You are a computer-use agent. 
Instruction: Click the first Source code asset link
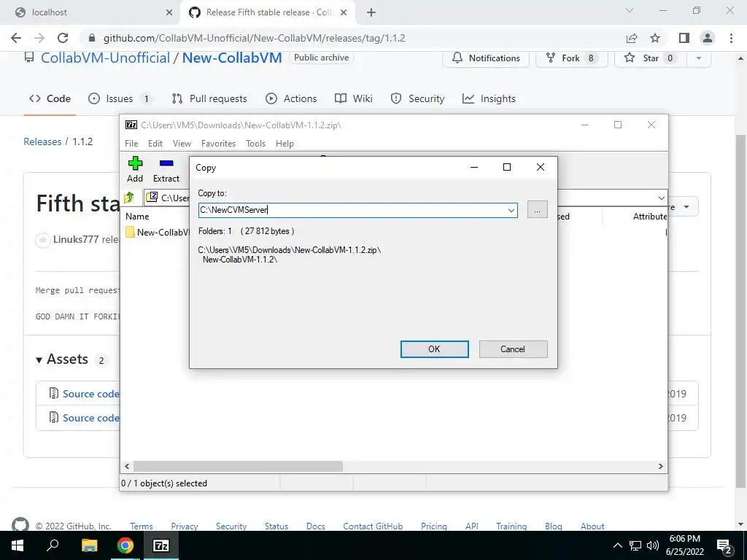(x=91, y=394)
